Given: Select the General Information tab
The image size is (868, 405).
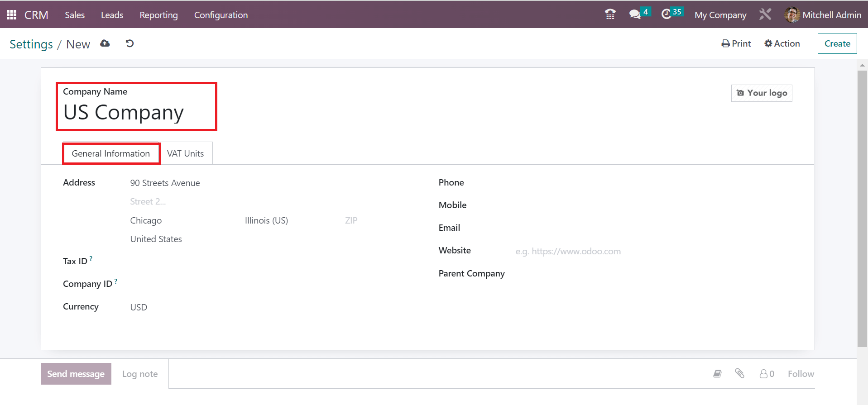Looking at the screenshot, I should (111, 153).
